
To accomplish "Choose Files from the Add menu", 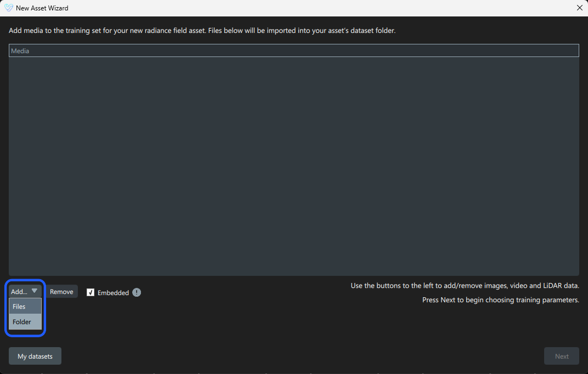I will 25,306.
